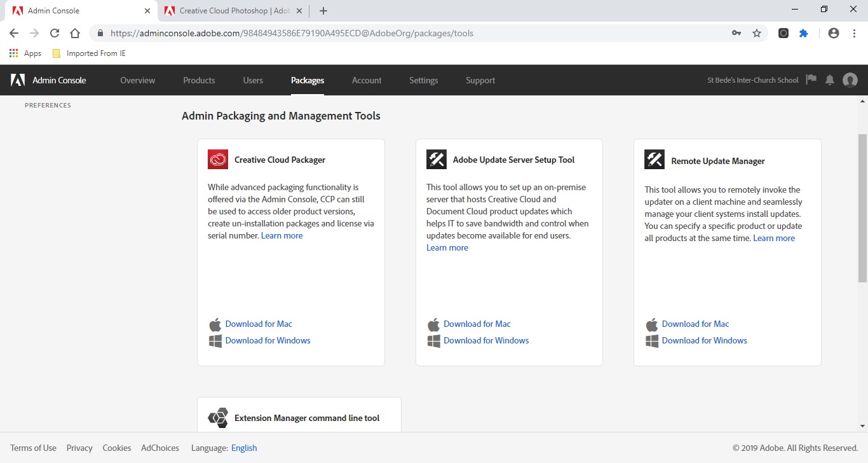Open the browser home page icon
Image resolution: width=868 pixels, height=463 pixels.
tap(75, 33)
